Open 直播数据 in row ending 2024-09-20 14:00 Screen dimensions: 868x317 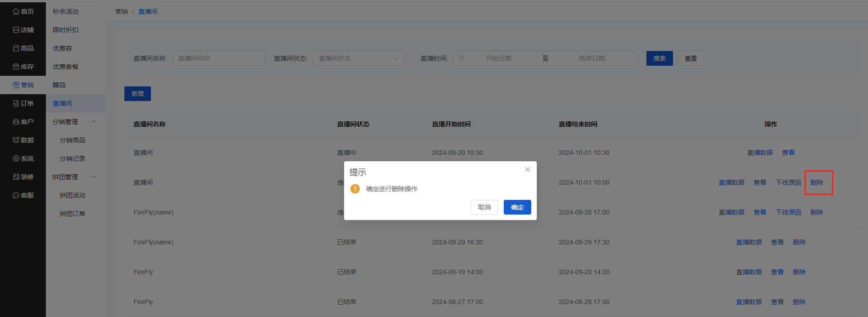click(749, 272)
